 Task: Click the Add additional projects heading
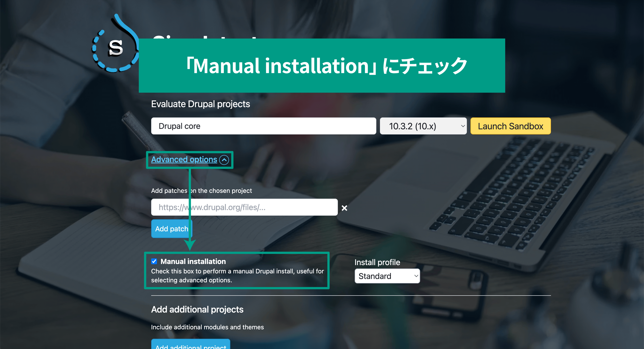click(x=197, y=309)
